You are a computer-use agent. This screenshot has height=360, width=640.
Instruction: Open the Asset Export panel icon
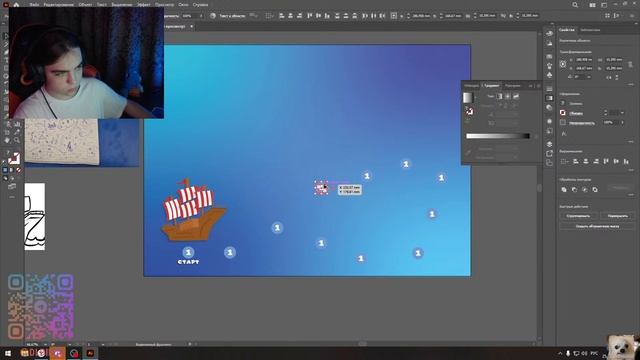click(x=549, y=153)
